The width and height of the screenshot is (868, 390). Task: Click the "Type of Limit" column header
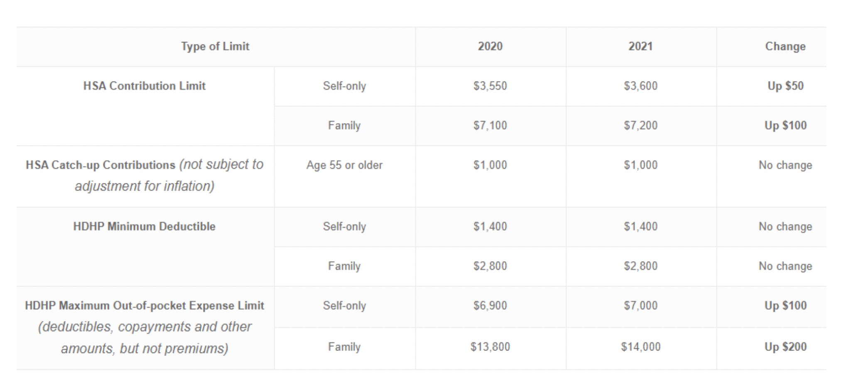215,46
